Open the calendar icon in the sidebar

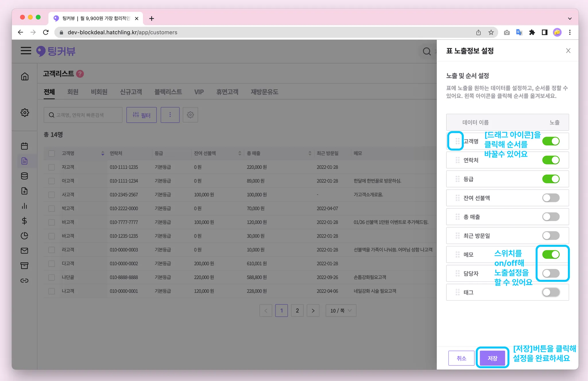click(x=24, y=146)
